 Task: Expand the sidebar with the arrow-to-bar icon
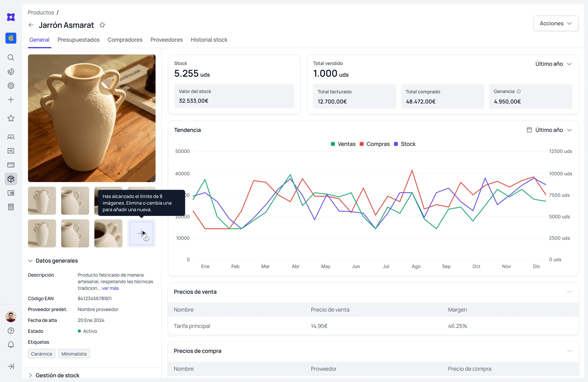pyautogui.click(x=11, y=366)
